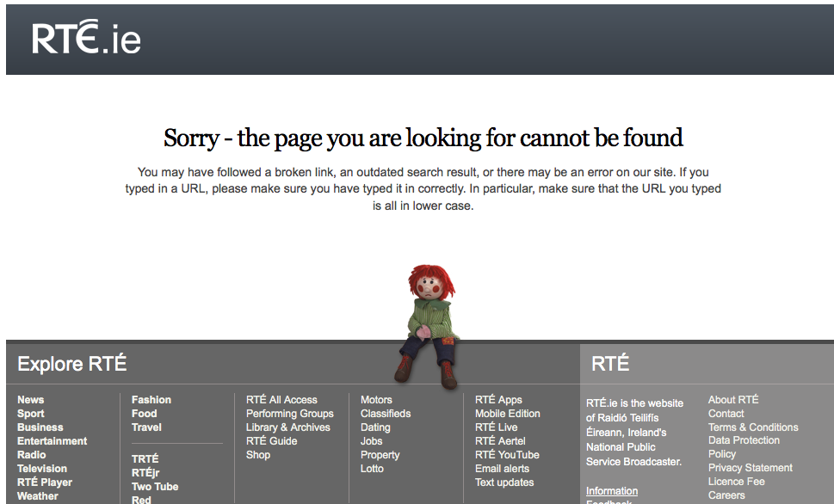Open the News footer link
Screen dimensions: 834x504
pyautogui.click(x=31, y=400)
